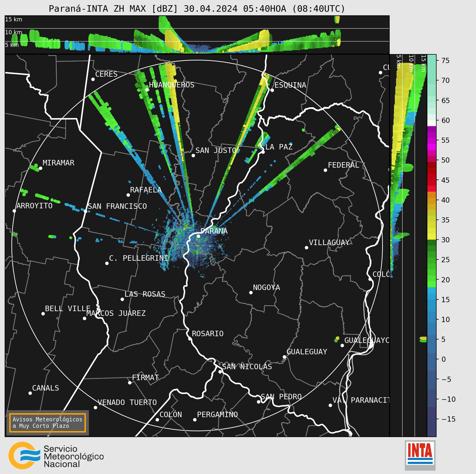476x474 pixels.
Task: Click the HUANQUEROS city label
Action: tap(172, 85)
